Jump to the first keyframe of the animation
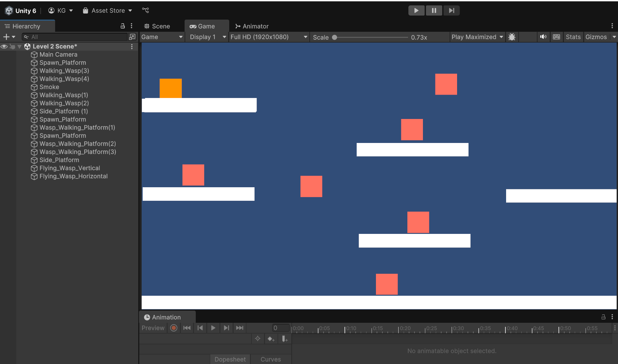The height and width of the screenshot is (364, 618). click(187, 328)
